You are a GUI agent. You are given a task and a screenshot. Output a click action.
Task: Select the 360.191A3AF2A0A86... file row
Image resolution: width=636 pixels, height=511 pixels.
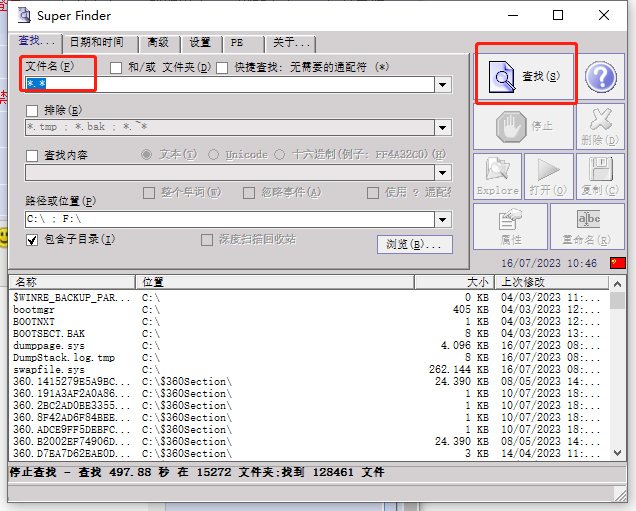coord(308,394)
